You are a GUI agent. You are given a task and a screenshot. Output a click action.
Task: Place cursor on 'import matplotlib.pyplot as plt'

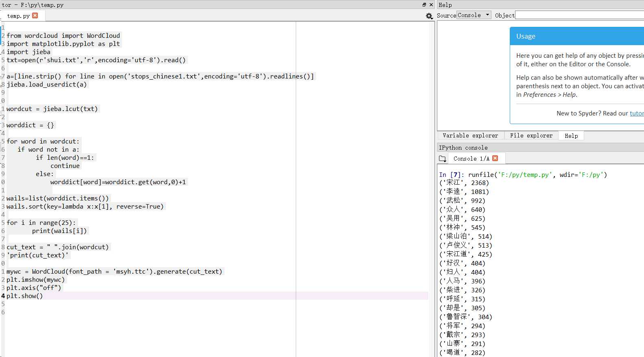pos(63,44)
